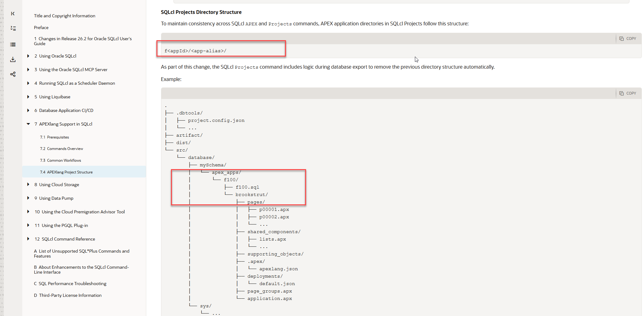Collapse chapter 7 APEXlang Support arrow
The width and height of the screenshot is (644, 316).
pos(28,124)
